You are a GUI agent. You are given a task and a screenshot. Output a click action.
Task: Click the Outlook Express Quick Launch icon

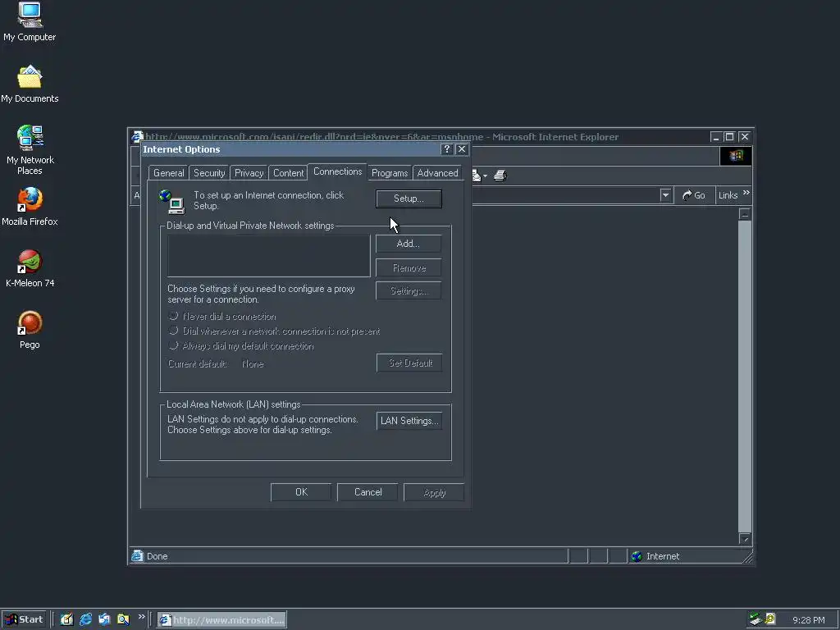104,619
